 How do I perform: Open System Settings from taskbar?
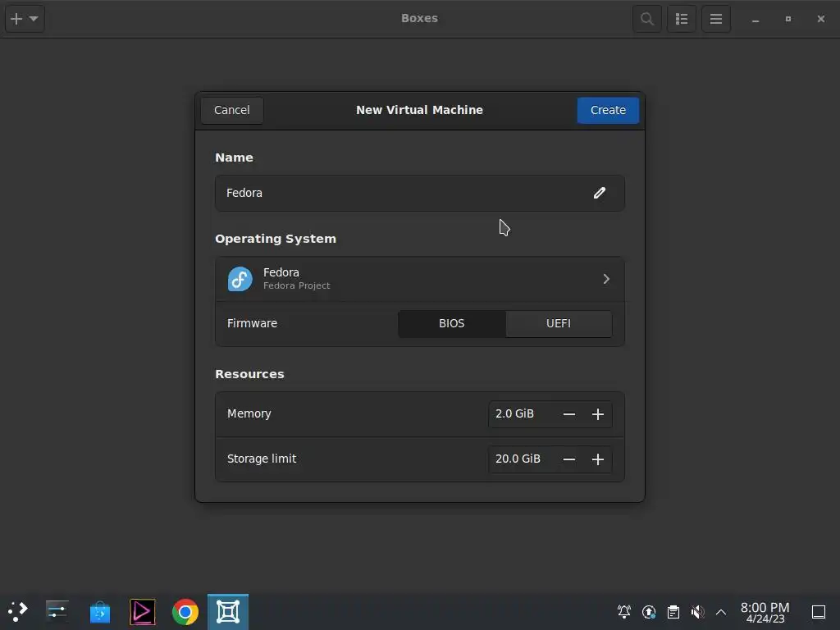point(57,611)
